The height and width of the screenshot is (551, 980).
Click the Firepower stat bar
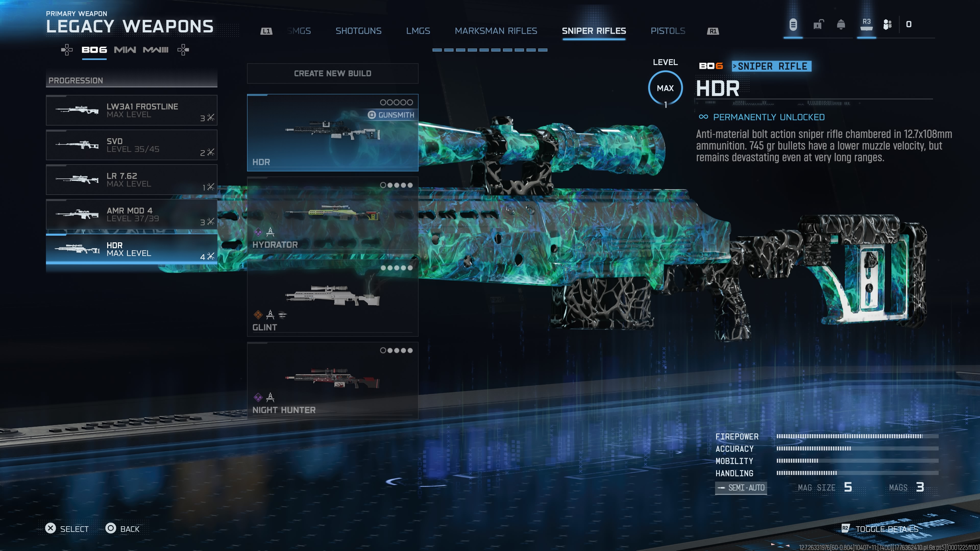(x=857, y=436)
